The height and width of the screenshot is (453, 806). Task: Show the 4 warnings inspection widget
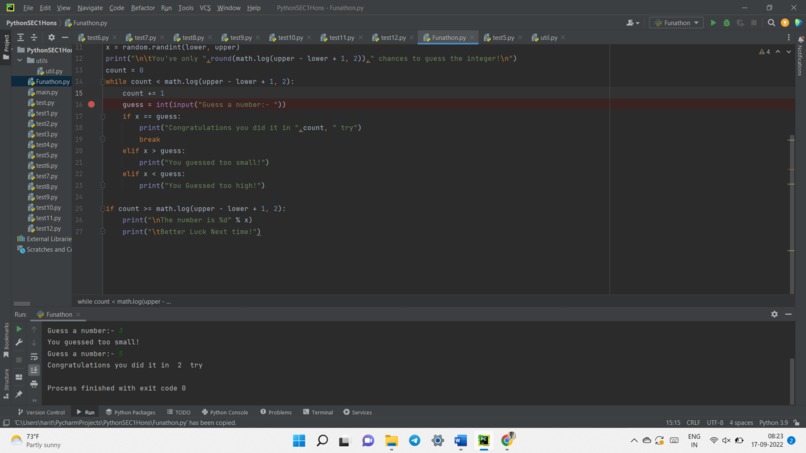764,52
